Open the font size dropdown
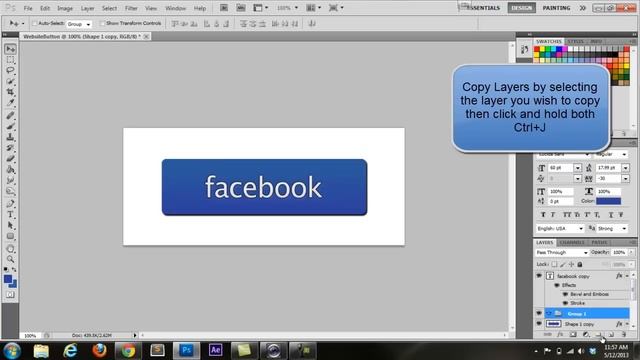 pos(577,168)
